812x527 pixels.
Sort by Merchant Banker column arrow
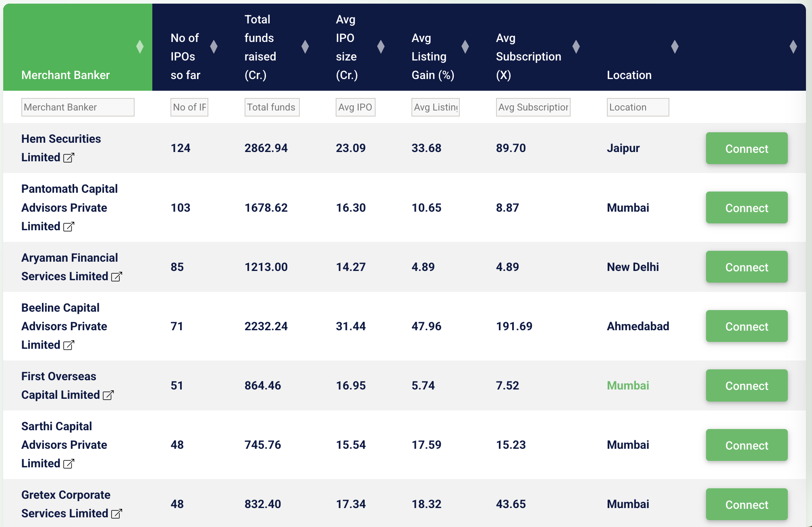140,47
